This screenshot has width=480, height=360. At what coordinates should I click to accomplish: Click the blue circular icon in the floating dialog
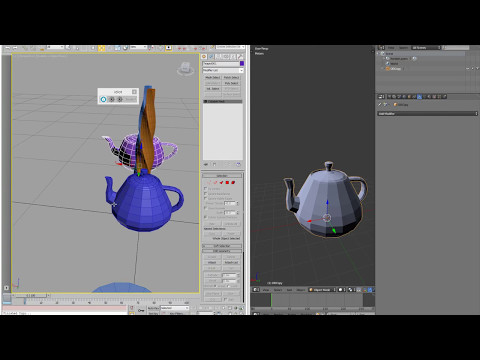point(103,99)
